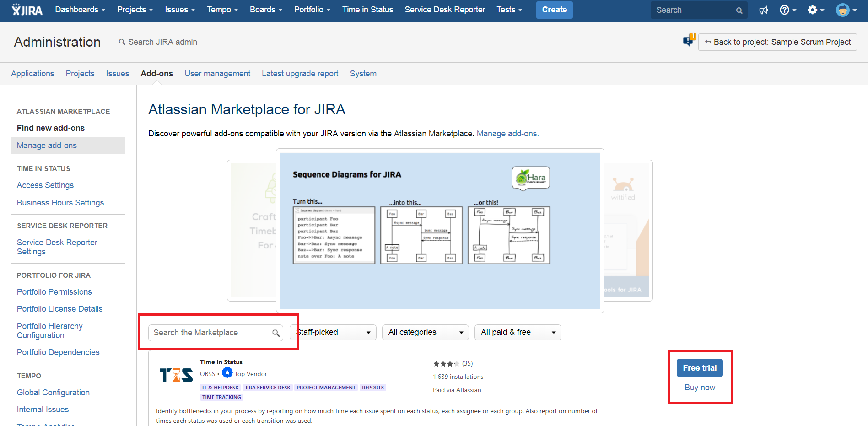Screen dimensions: 868x426
Task: Open the feedback megaphone icon
Action: click(763, 10)
